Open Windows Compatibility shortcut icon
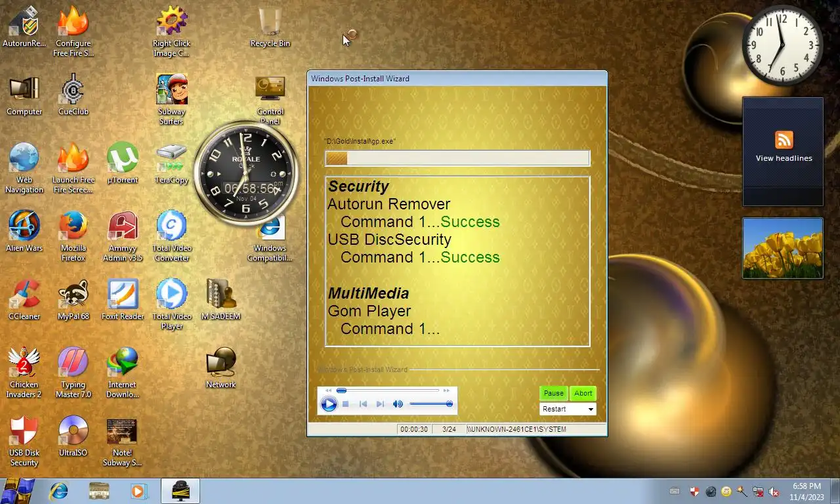This screenshot has height=504, width=840. 270,239
